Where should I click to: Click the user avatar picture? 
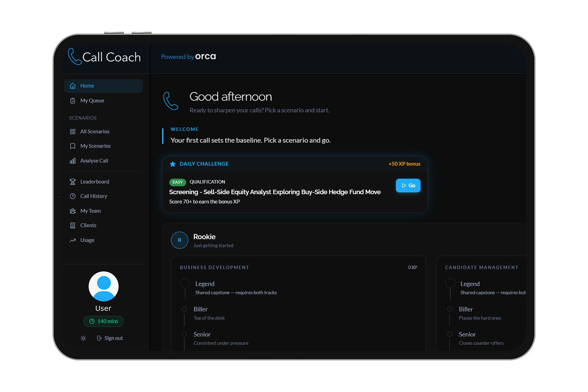(103, 286)
